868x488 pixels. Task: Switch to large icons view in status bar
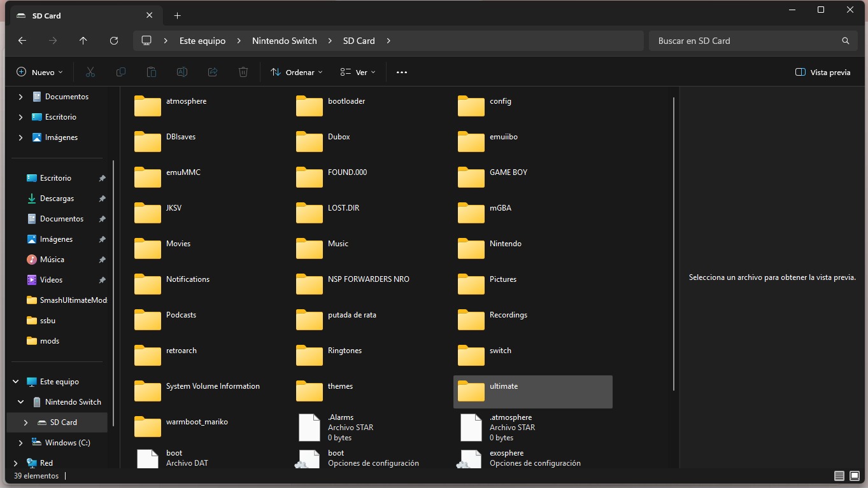(x=855, y=476)
